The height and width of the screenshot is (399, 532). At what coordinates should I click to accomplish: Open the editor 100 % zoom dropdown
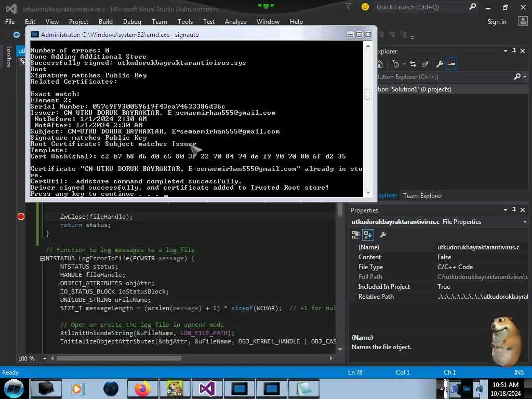tap(45, 358)
